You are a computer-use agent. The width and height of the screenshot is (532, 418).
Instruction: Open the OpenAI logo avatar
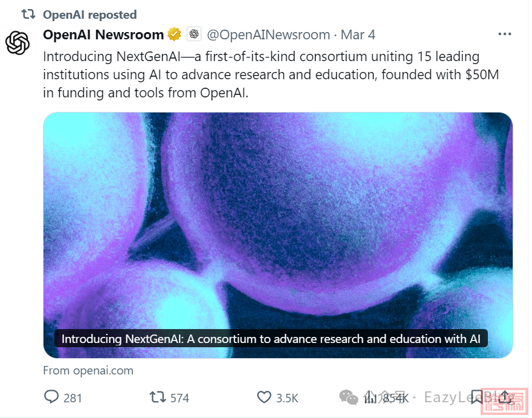pos(18,43)
